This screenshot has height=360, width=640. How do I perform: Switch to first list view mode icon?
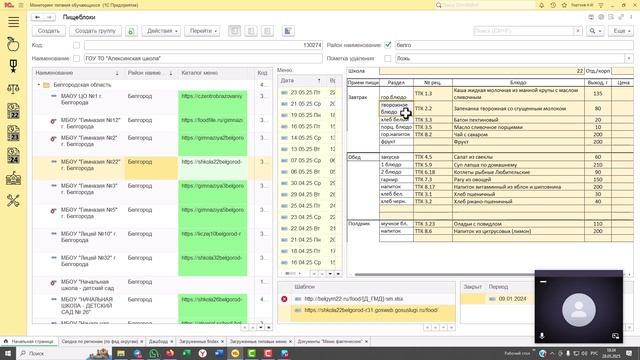pyautogui.click(x=234, y=31)
